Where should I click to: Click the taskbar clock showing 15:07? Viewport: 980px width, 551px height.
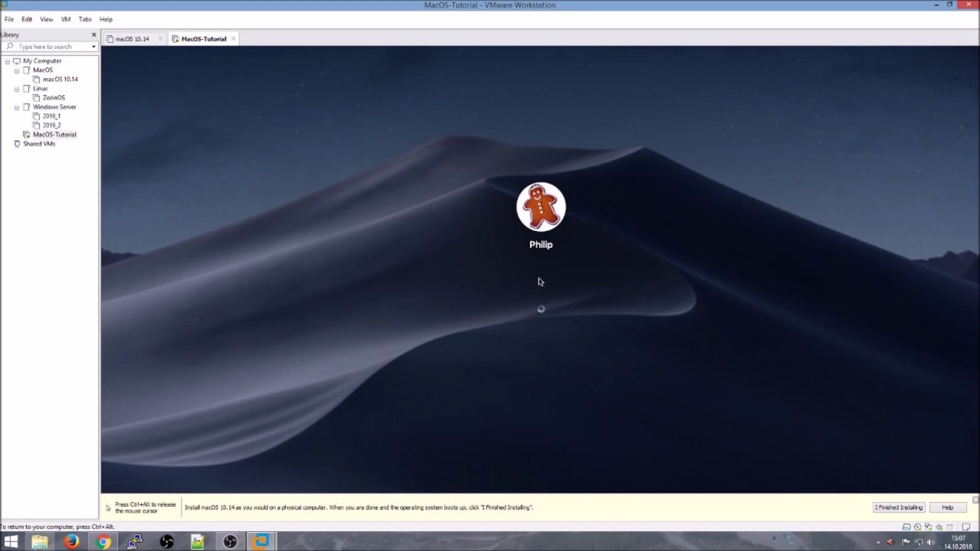point(959,543)
